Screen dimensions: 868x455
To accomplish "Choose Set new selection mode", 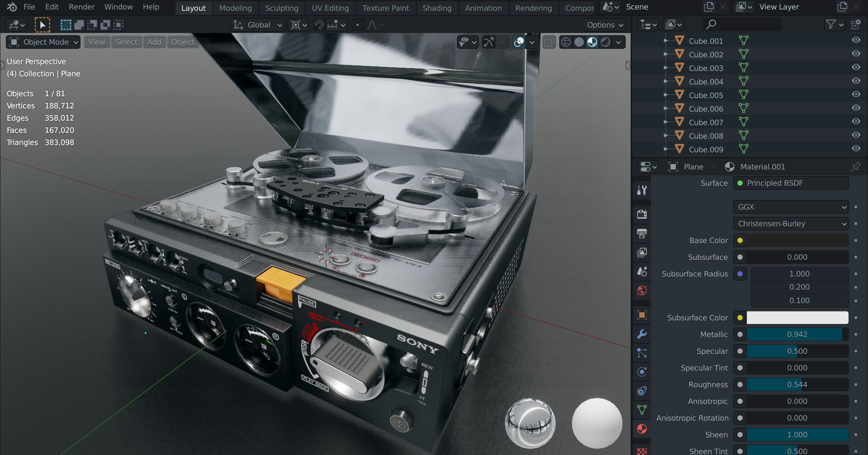I will point(66,25).
